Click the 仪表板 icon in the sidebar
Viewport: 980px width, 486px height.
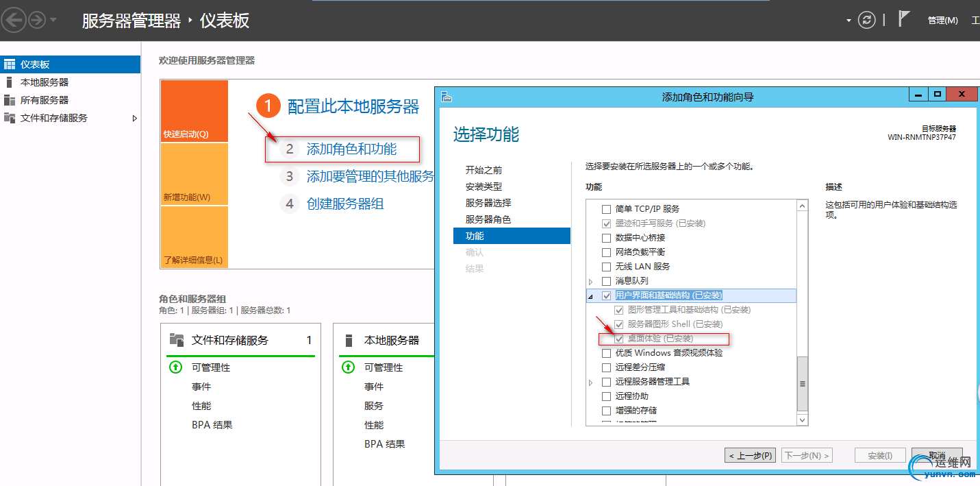click(x=9, y=64)
